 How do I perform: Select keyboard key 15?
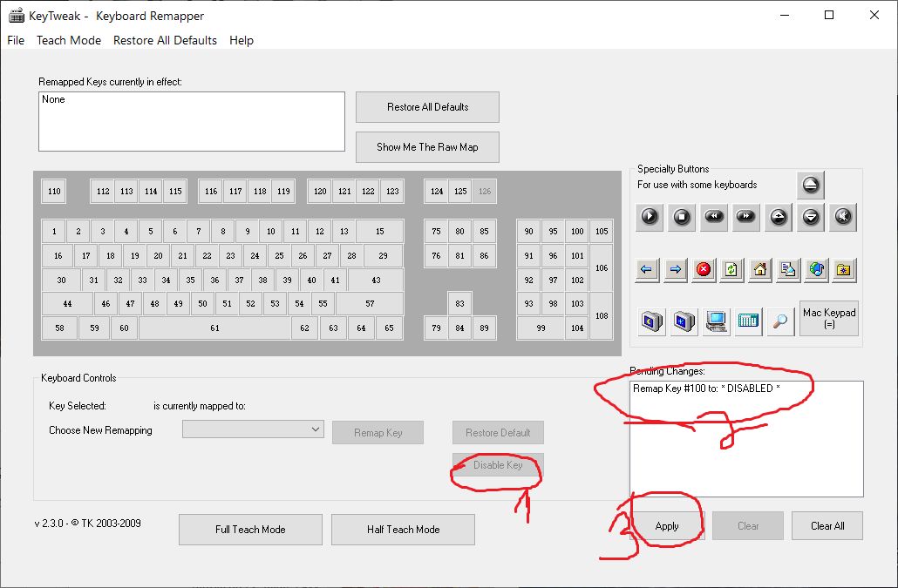[x=380, y=231]
